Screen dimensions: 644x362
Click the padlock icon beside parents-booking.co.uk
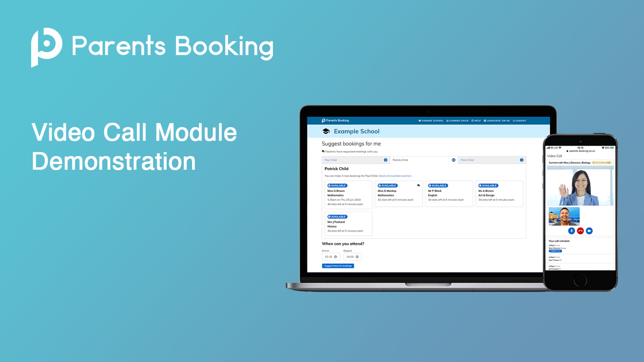point(567,151)
